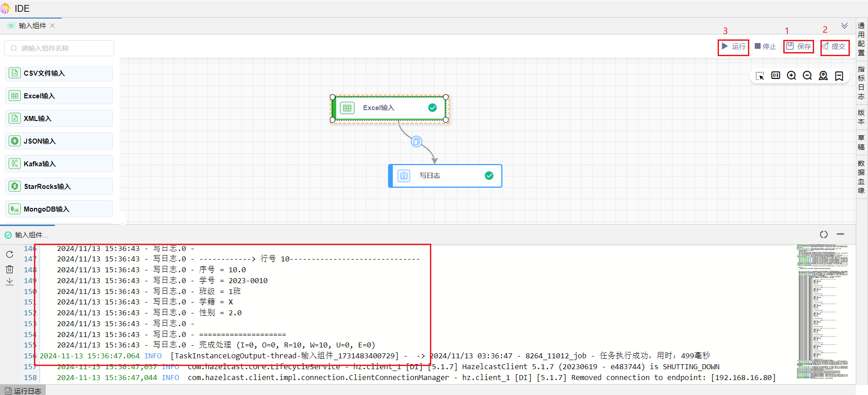Click the IDE logo icon
868x395 pixels.
[x=5, y=8]
